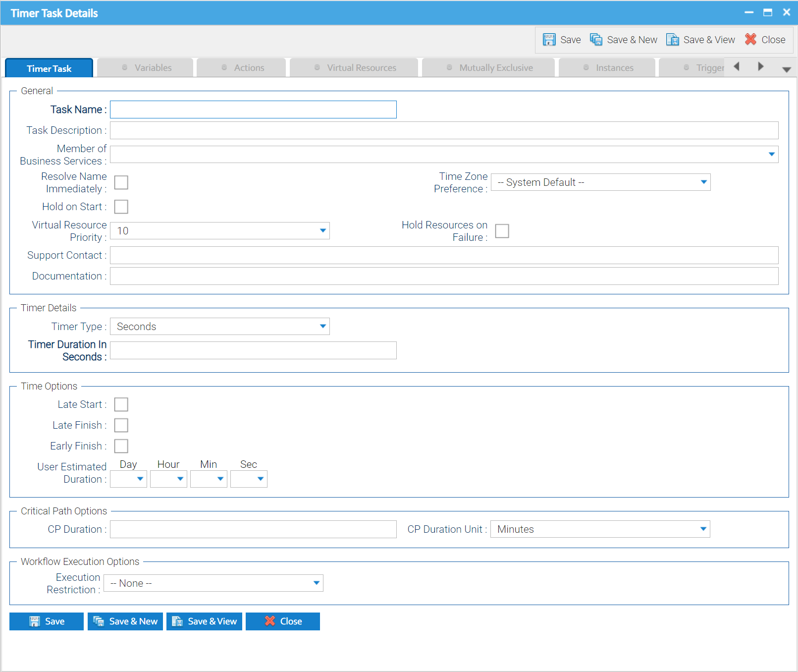Open the tab list menu arrow
Image resolution: width=798 pixels, height=672 pixels.
(786, 69)
